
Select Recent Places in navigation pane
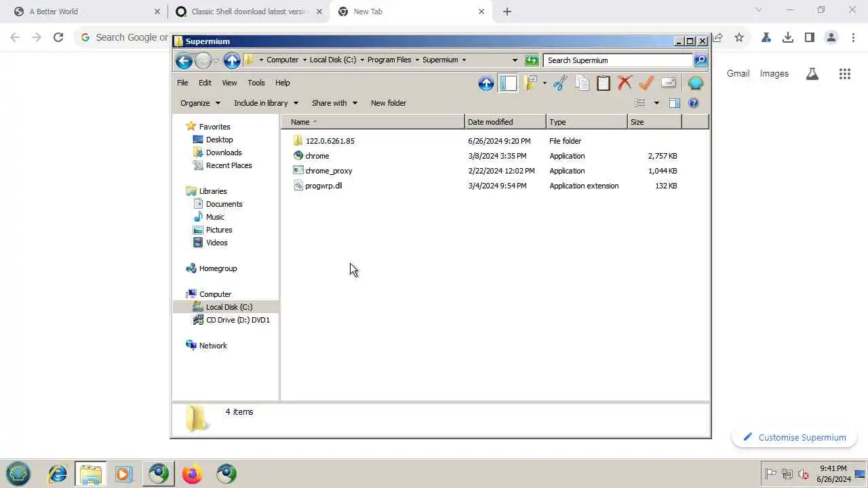(222, 165)
